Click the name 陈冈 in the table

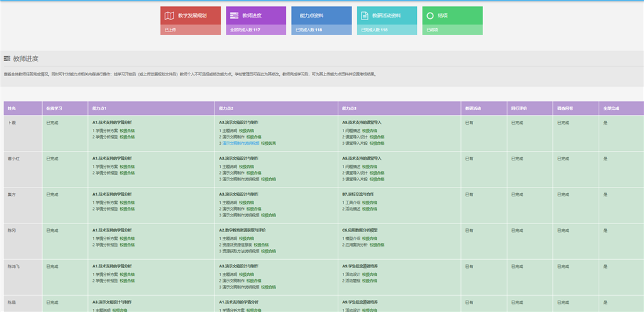[11, 230]
